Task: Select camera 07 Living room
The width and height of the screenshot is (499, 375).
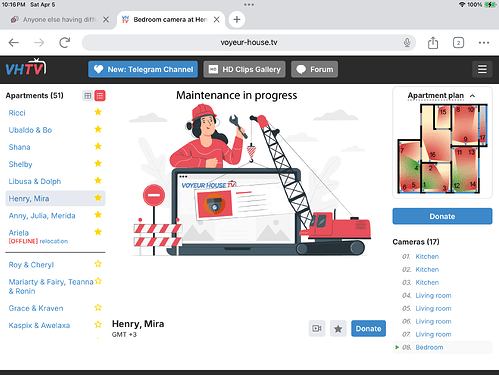Action: click(433, 334)
